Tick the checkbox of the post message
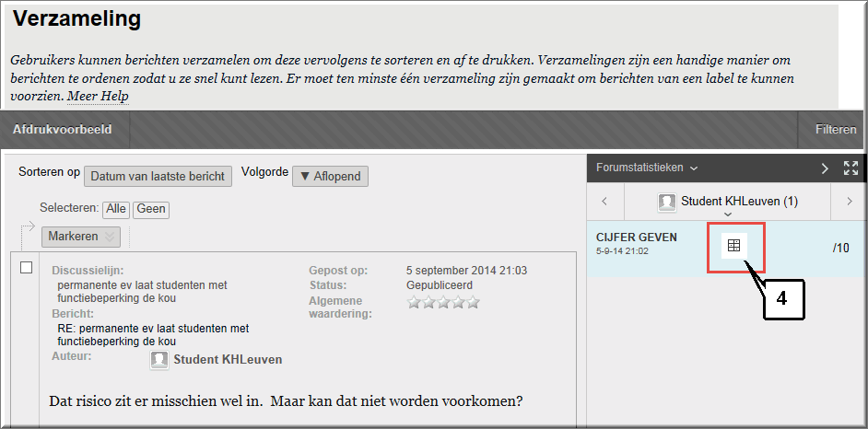 (x=26, y=268)
